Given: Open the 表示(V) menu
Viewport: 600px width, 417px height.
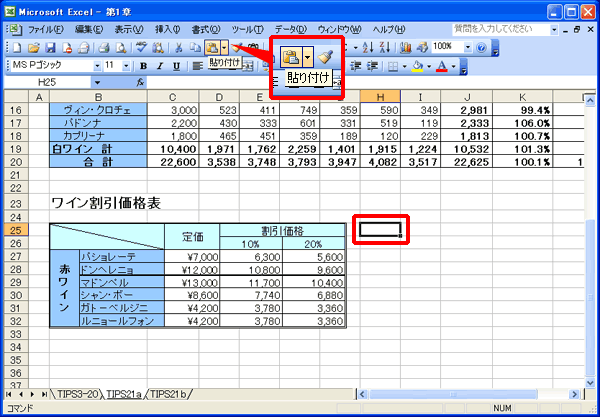Looking at the screenshot, I should click(129, 29).
